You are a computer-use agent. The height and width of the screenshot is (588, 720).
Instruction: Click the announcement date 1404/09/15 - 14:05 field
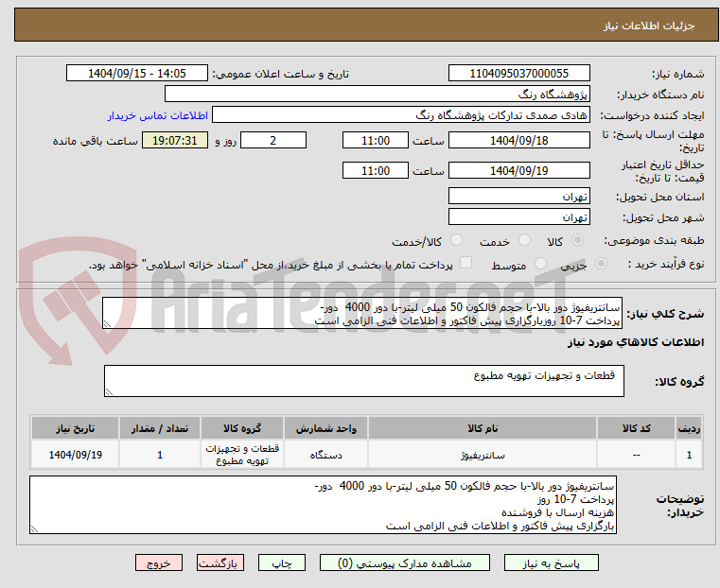[137, 73]
